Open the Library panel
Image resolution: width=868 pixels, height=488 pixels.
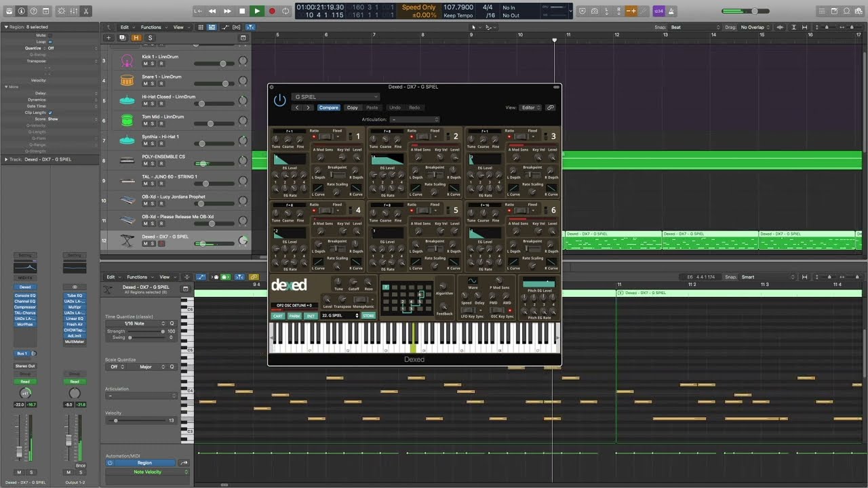click(x=9, y=11)
